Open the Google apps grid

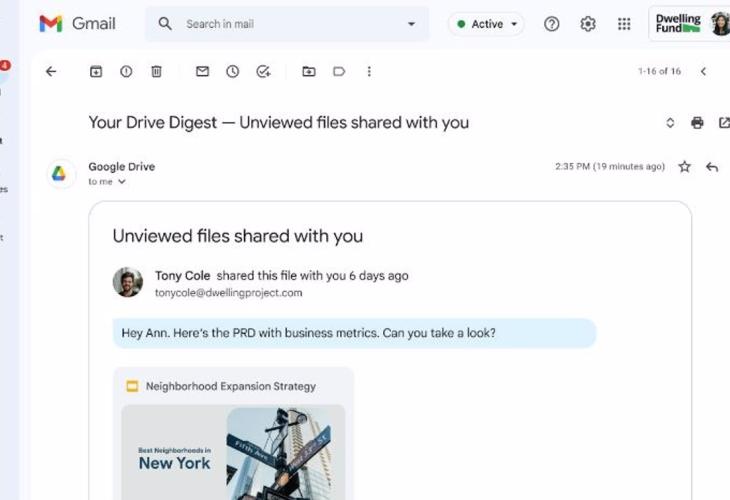coord(624,24)
